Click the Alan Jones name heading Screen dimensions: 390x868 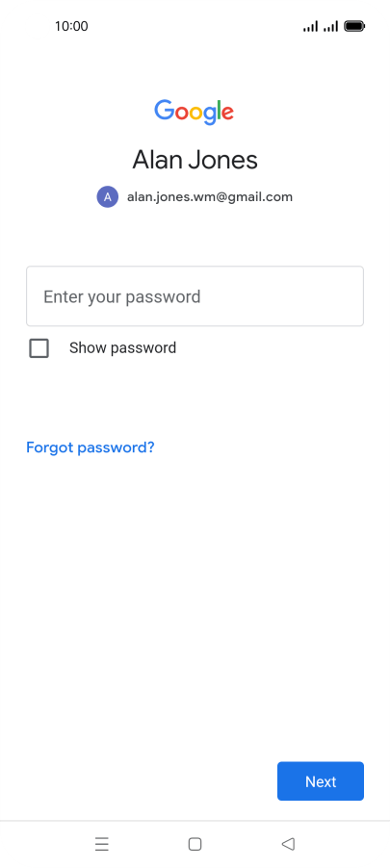(x=195, y=160)
